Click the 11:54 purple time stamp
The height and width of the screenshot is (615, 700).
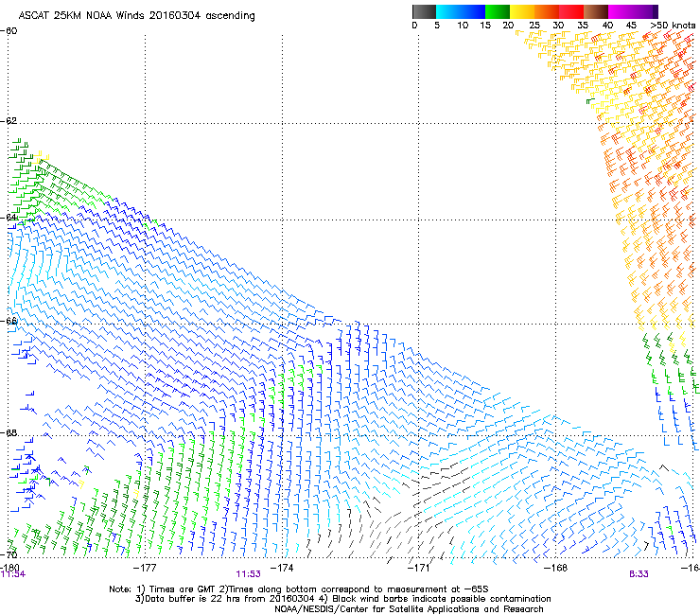12,574
